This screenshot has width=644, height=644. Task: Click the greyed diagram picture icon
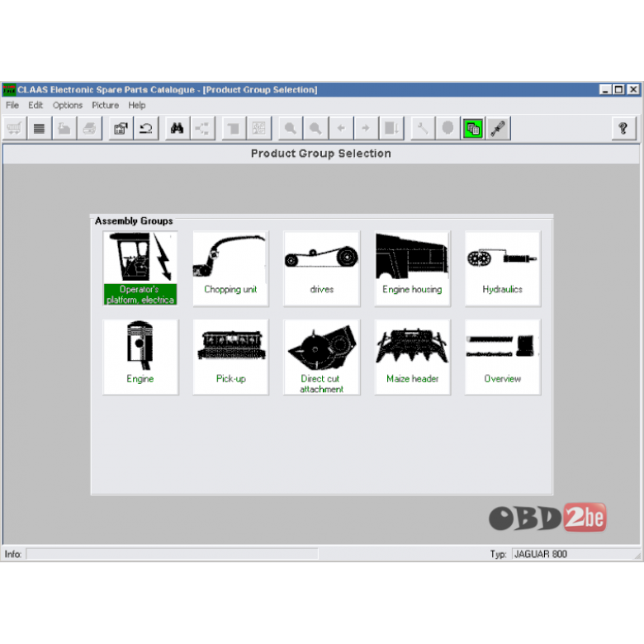click(x=258, y=129)
